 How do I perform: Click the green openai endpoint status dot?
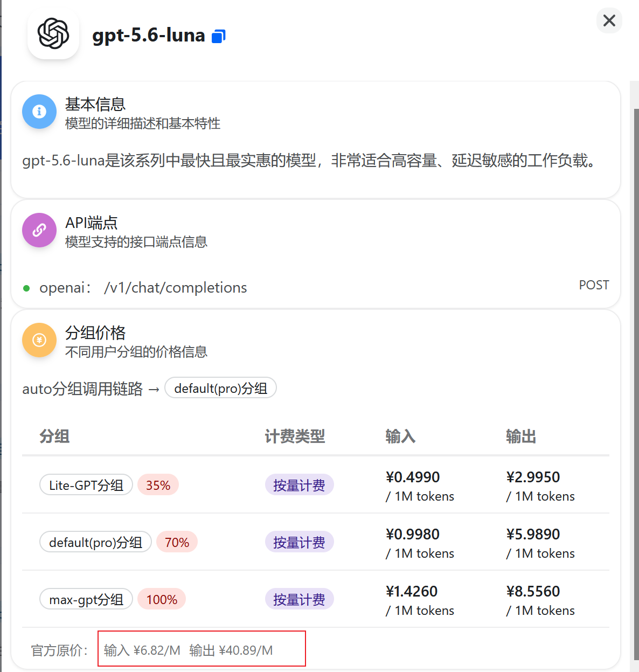point(26,288)
